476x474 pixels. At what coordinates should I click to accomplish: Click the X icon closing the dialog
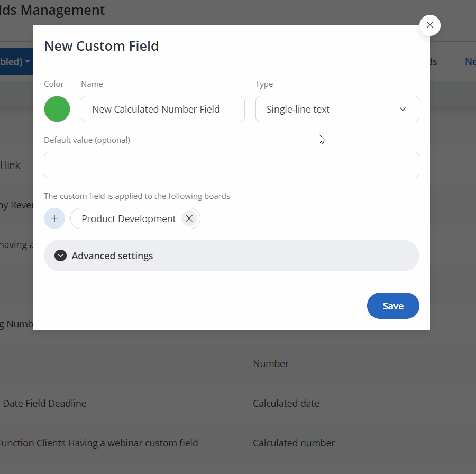pyautogui.click(x=429, y=25)
